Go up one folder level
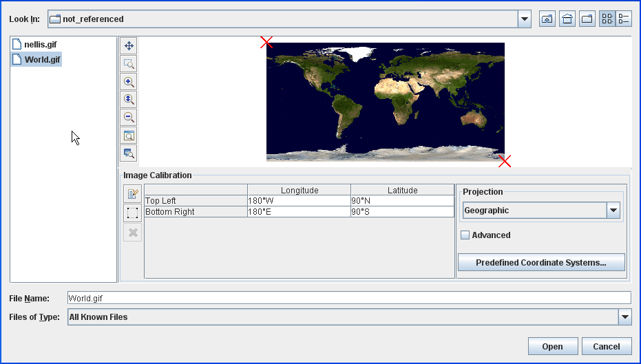 point(547,19)
